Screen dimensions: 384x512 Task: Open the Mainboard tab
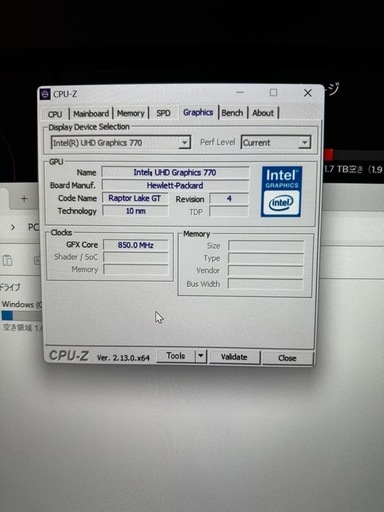tap(91, 114)
